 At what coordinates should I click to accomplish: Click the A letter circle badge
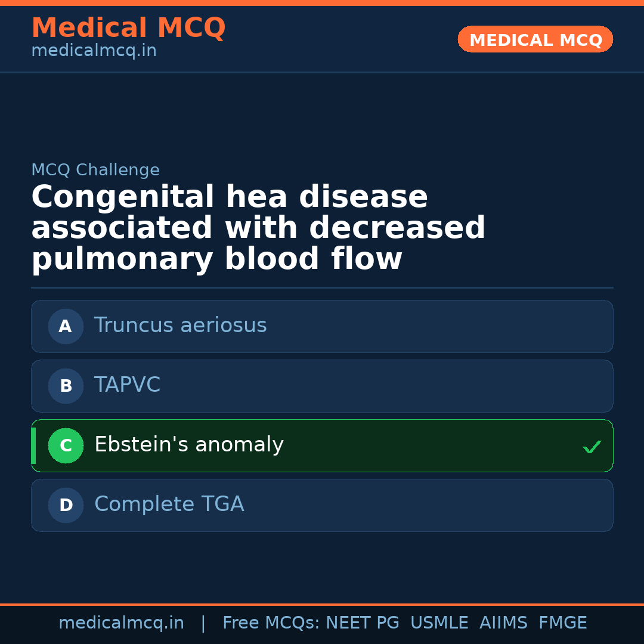[66, 326]
